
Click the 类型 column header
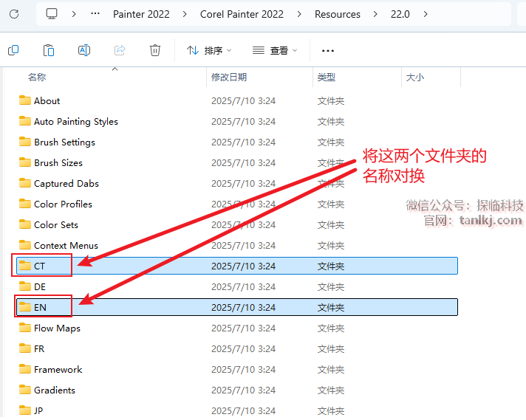(327, 77)
